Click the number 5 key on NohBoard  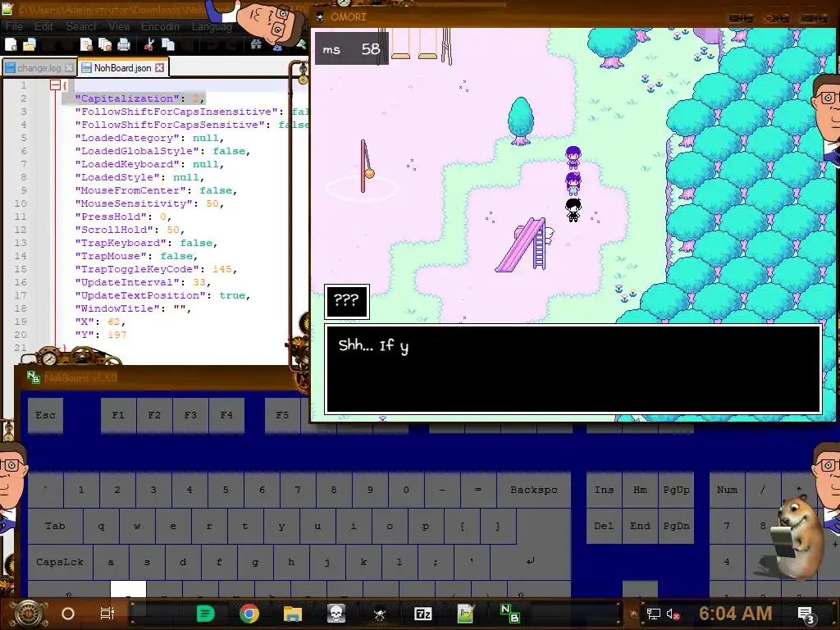[226, 490]
